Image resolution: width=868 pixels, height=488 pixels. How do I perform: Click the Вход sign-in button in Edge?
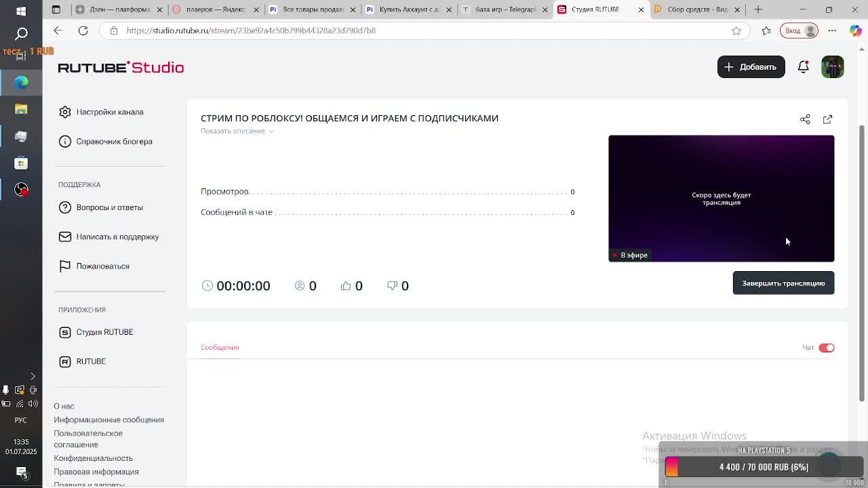[800, 30]
